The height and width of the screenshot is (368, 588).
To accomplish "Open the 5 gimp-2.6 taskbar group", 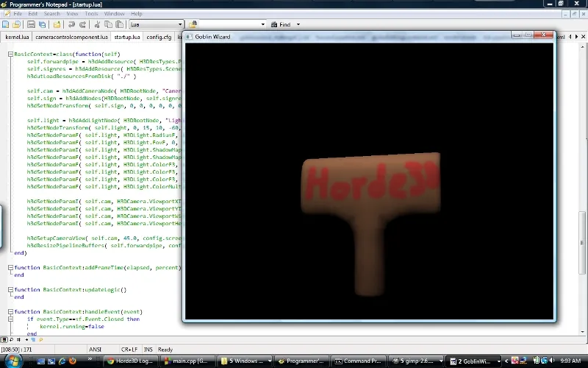I will pos(415,361).
